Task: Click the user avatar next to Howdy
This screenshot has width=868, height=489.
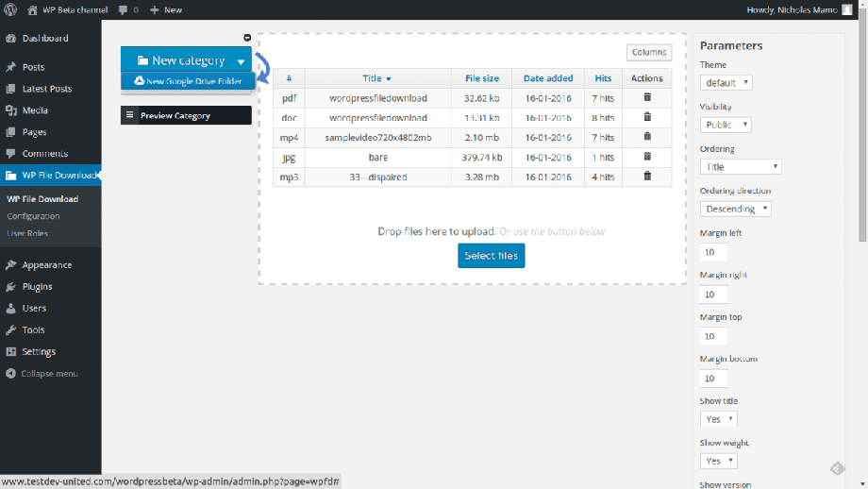Action: tap(847, 9)
